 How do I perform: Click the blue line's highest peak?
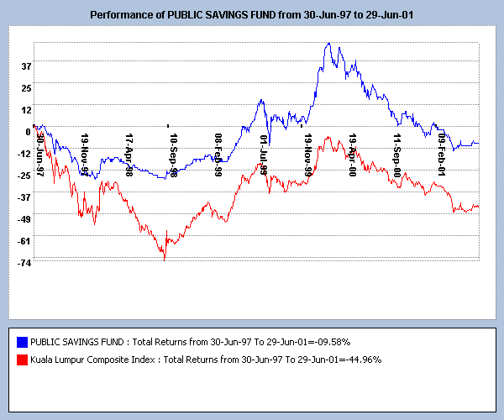point(328,43)
